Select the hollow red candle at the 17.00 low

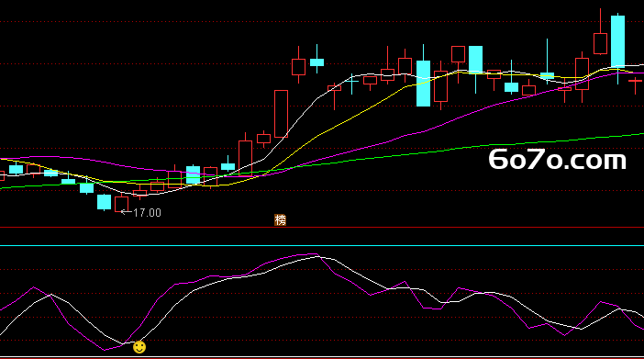click(x=122, y=205)
